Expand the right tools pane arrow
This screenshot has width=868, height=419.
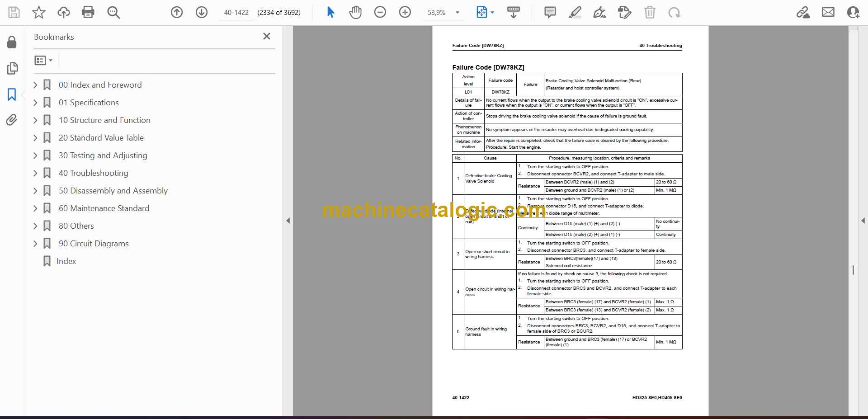(863, 221)
